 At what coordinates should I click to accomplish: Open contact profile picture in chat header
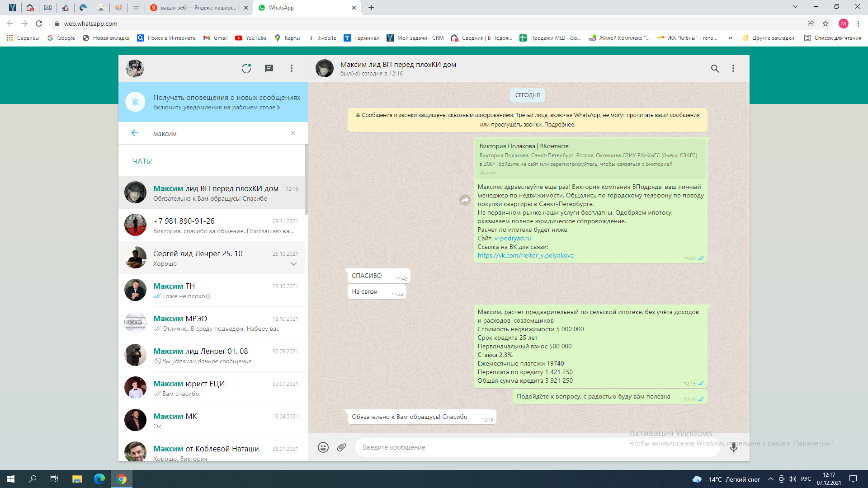324,68
